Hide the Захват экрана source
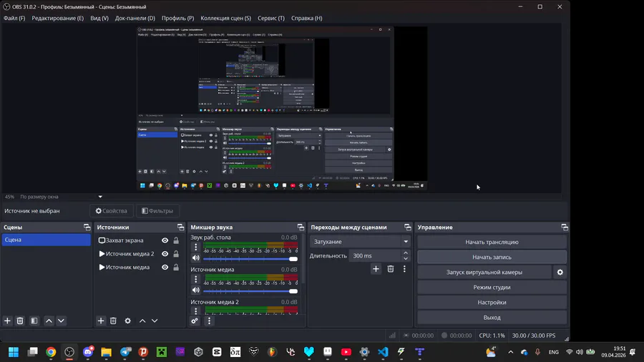Image resolution: width=644 pixels, height=362 pixels. [x=165, y=240]
